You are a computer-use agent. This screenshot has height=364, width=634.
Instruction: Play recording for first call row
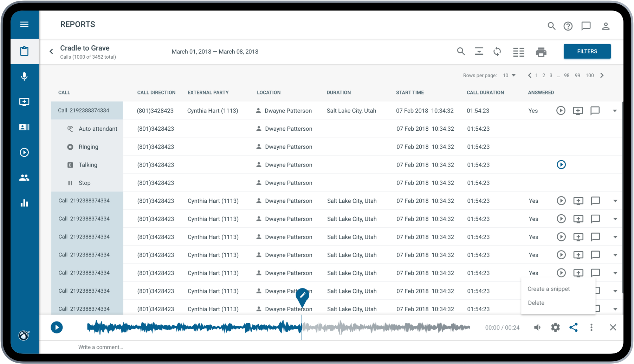pyautogui.click(x=561, y=111)
